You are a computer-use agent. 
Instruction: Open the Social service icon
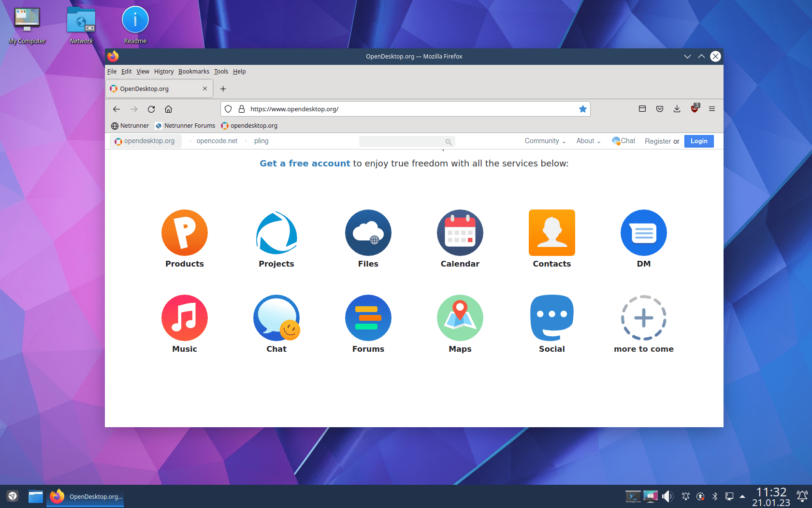551,318
